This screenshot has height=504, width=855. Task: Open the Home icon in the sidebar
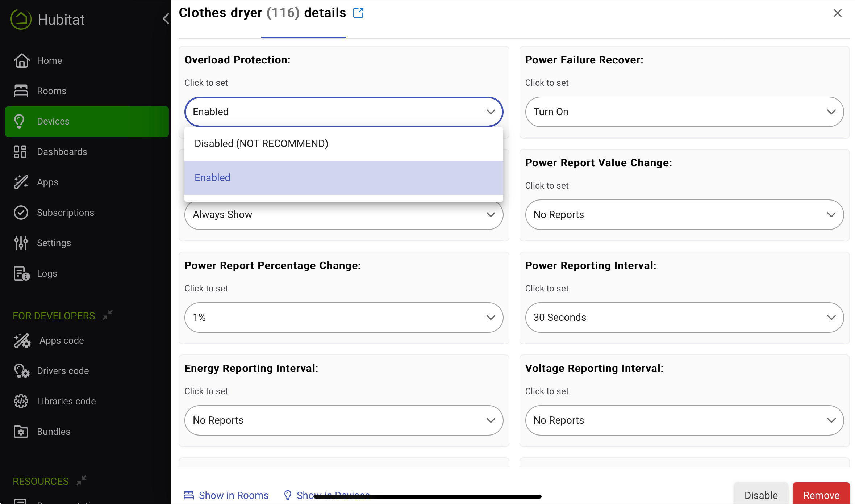tap(21, 60)
